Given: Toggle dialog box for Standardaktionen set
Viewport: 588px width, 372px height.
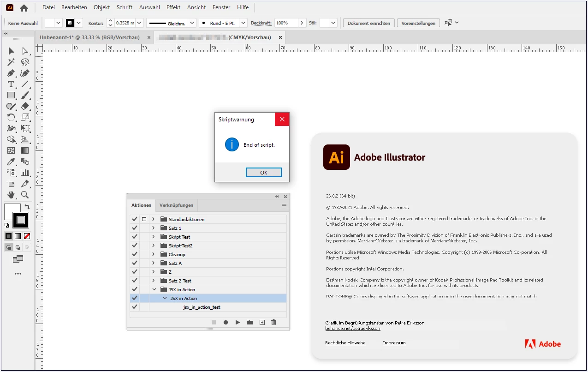Looking at the screenshot, I should pos(144,219).
